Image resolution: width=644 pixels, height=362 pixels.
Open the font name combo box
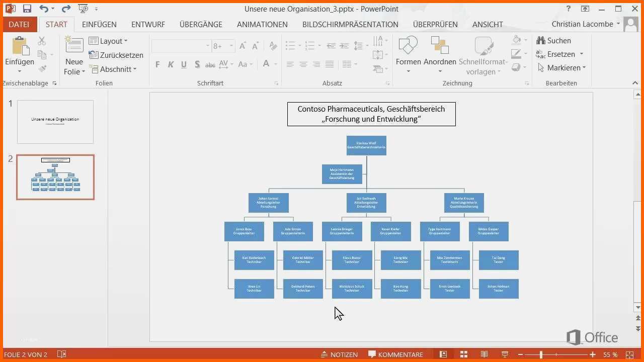coord(181,46)
